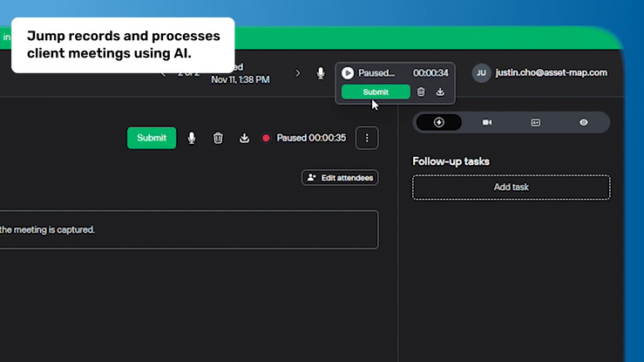Resume recording with the play button in popup

(348, 73)
